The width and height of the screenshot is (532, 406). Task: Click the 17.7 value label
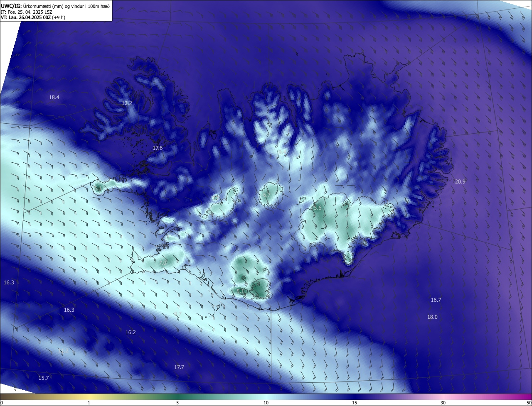pyautogui.click(x=179, y=367)
